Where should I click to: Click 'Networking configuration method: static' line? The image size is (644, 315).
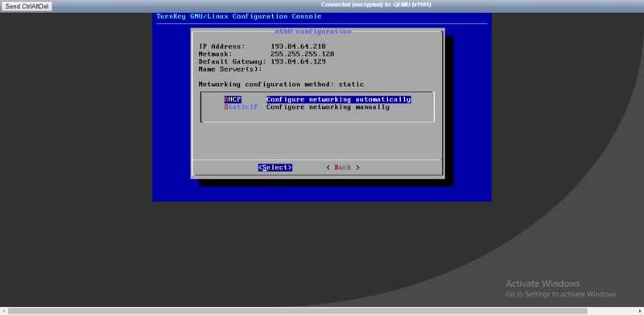tap(281, 85)
